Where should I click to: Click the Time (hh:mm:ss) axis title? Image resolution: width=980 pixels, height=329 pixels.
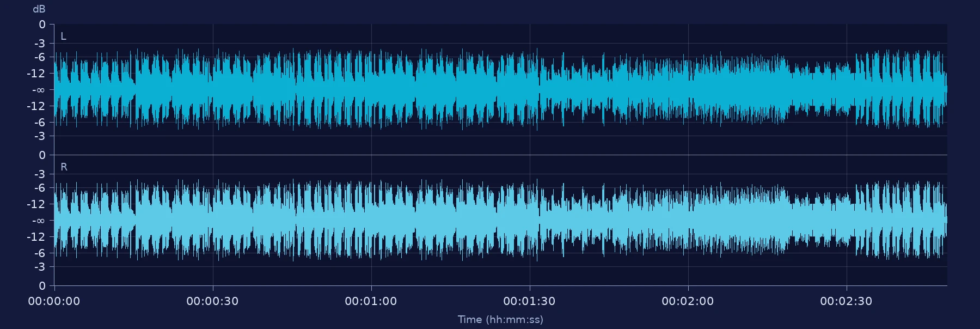(500, 320)
